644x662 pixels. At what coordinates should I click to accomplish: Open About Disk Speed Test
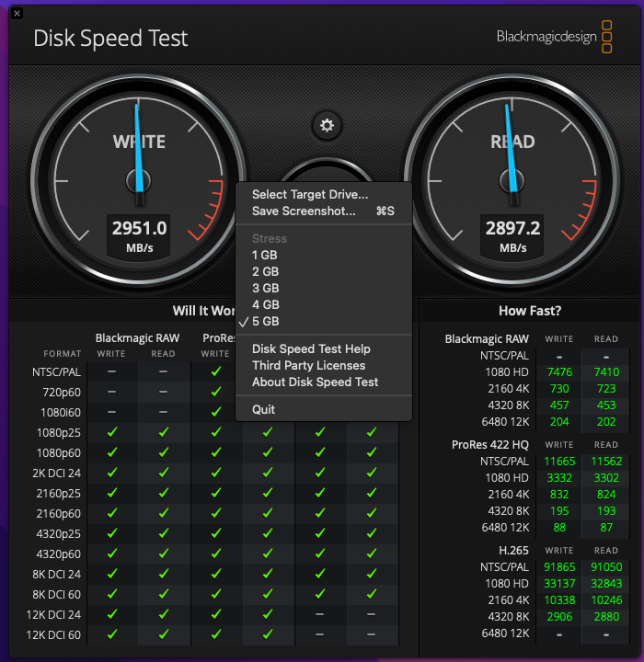(324, 382)
